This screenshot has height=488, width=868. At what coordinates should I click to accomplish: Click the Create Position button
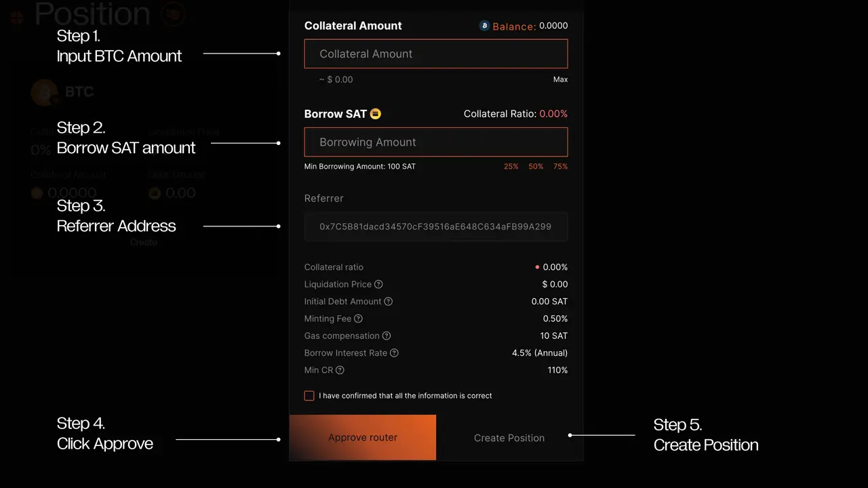click(509, 438)
